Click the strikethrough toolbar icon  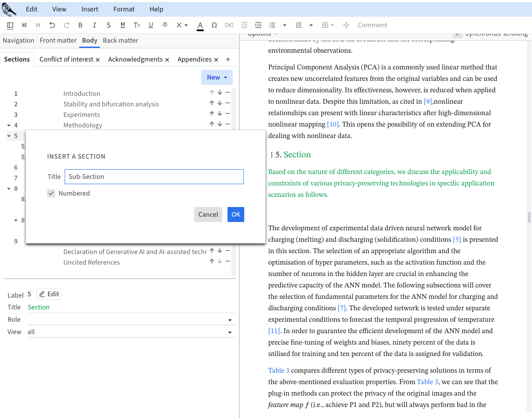[x=165, y=25]
